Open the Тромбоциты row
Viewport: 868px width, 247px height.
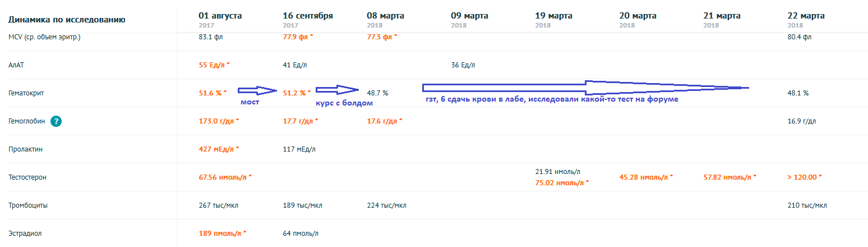tap(28, 205)
